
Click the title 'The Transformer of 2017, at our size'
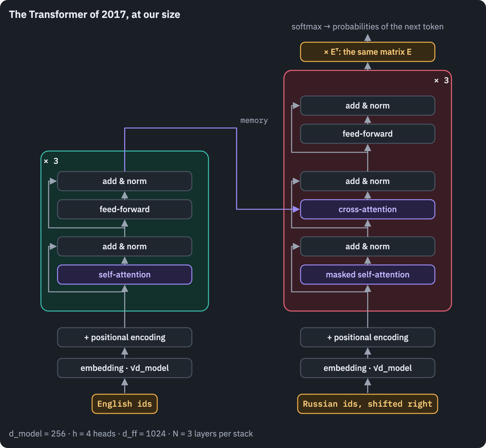click(x=95, y=14)
